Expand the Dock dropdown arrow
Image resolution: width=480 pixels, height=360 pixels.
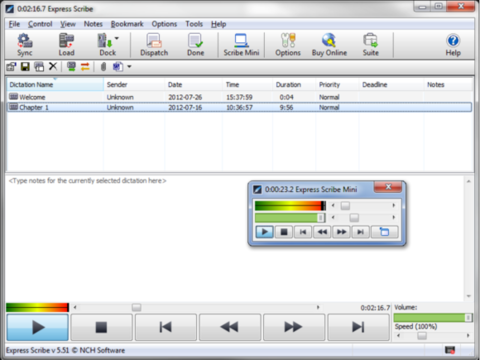click(117, 38)
